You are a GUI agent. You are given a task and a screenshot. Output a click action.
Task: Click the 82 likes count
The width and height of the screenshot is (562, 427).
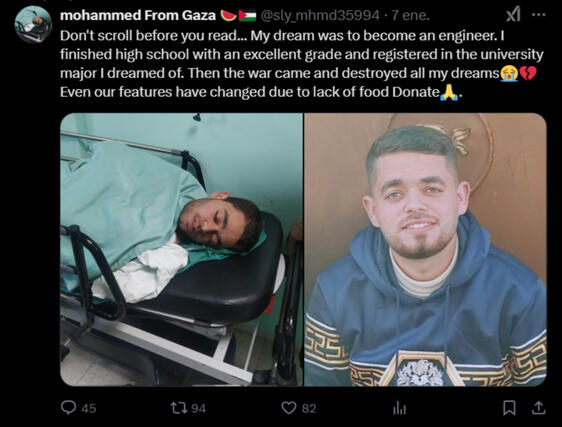(309, 408)
